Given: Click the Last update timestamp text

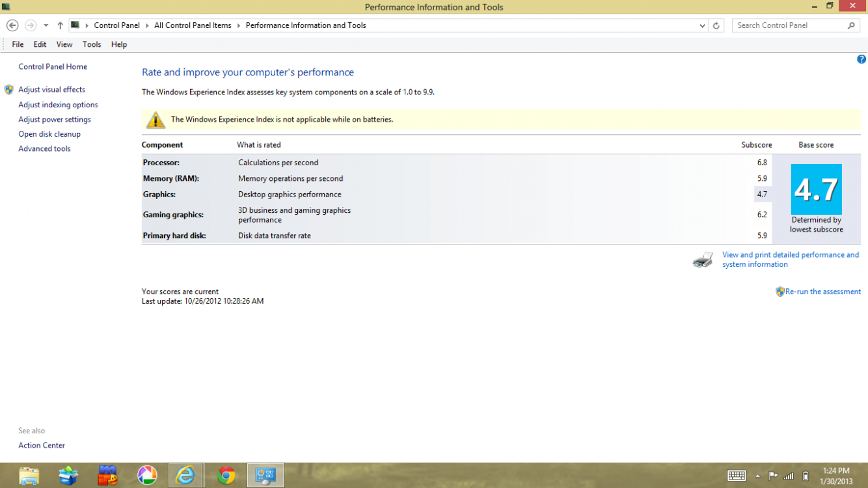Looking at the screenshot, I should coord(203,301).
